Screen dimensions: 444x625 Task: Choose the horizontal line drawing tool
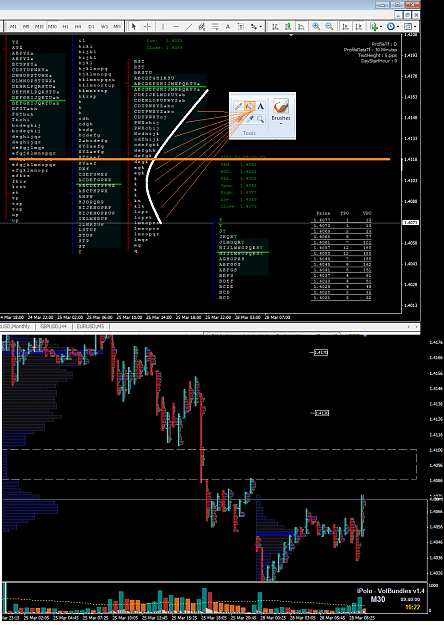point(176,26)
